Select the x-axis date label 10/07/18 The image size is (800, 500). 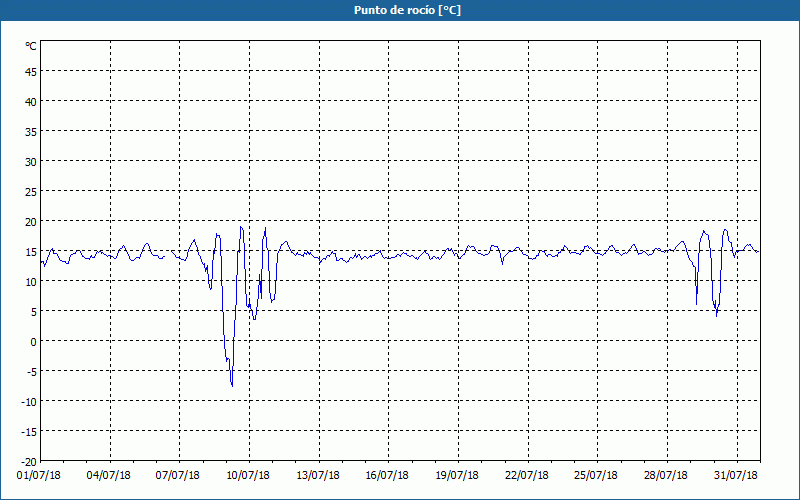pyautogui.click(x=247, y=476)
